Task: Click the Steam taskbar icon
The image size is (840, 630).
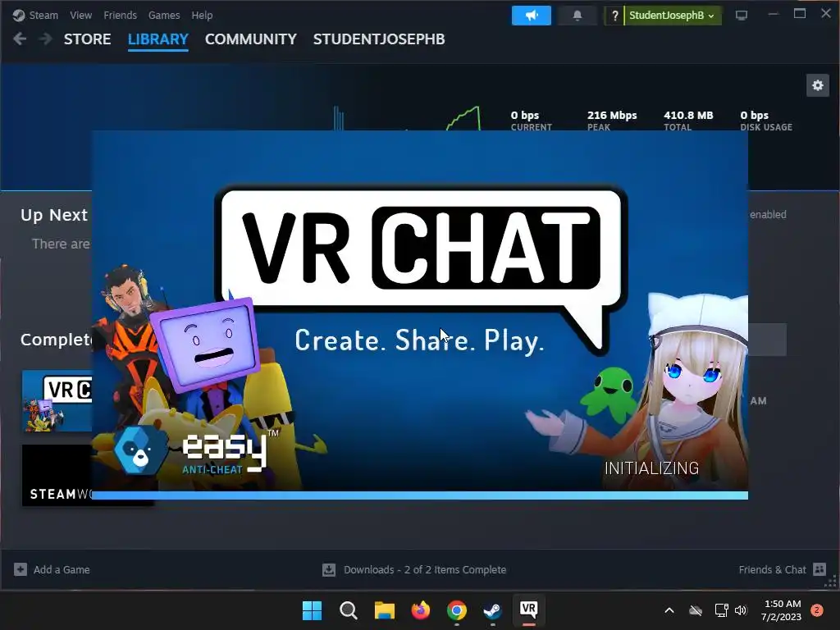Action: point(493,610)
